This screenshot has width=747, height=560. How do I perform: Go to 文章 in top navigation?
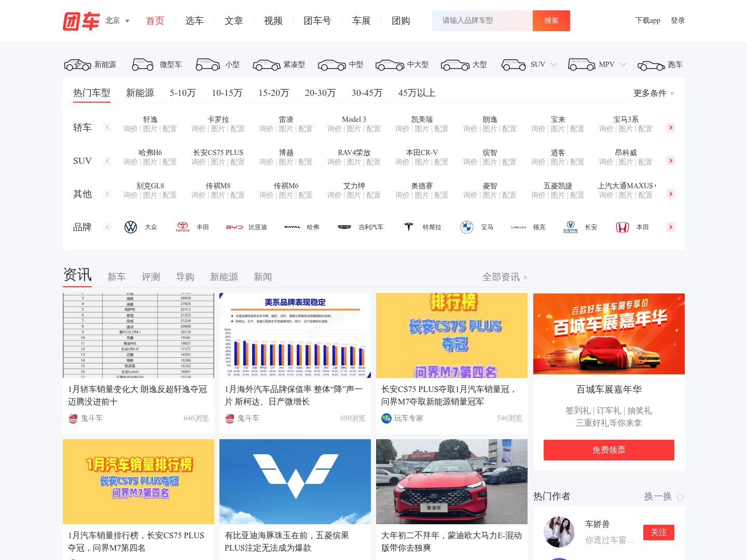pyautogui.click(x=234, y=21)
